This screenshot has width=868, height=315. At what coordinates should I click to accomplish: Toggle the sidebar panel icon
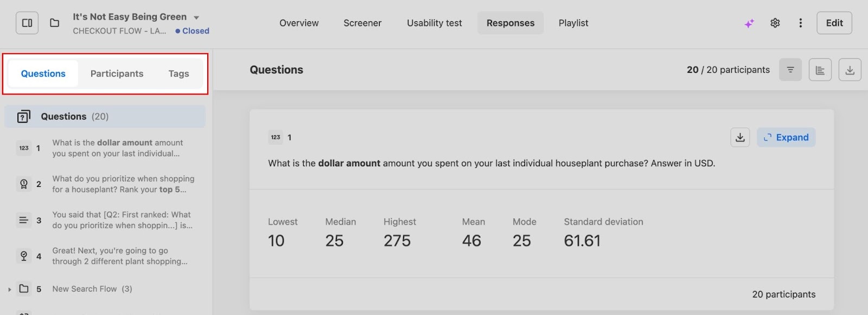[x=27, y=23]
